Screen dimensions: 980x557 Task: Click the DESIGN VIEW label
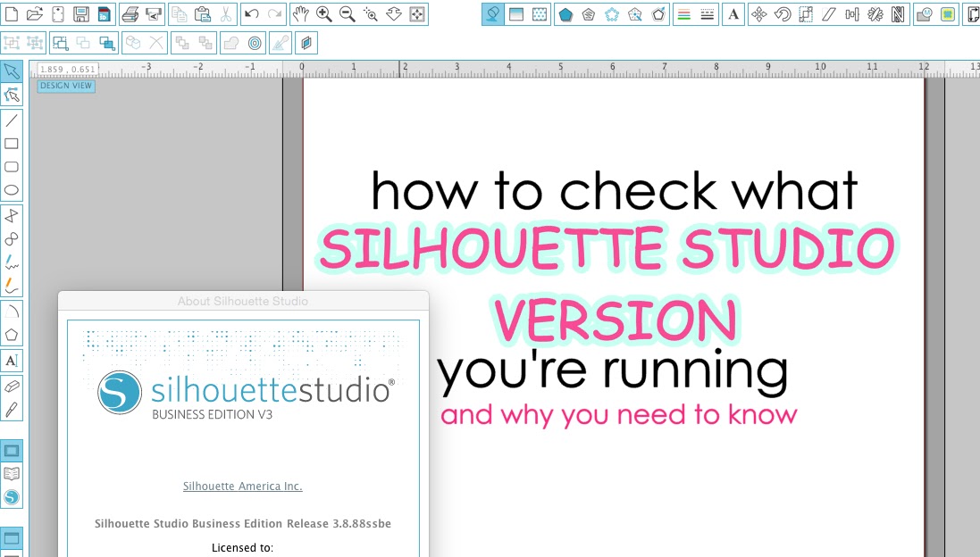coord(66,86)
